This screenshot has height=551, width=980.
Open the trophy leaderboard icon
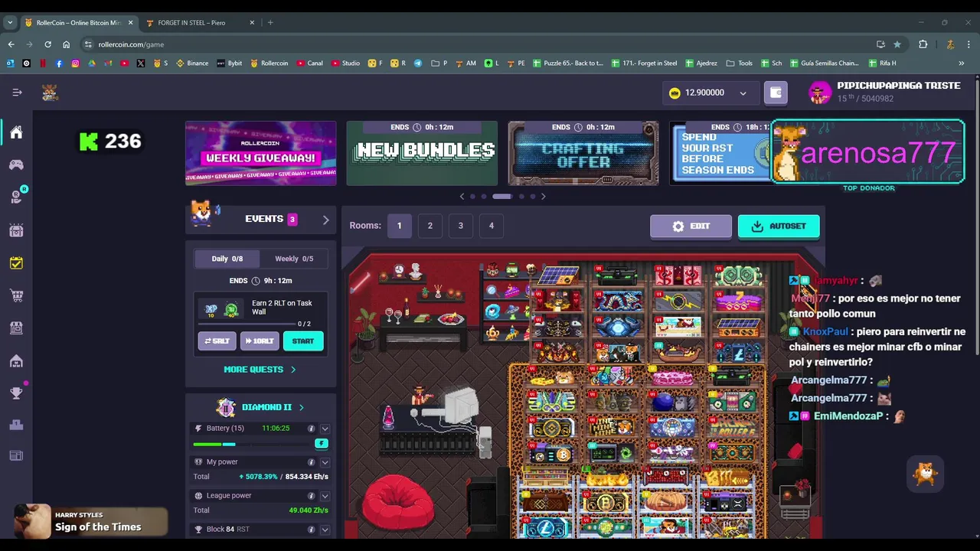tap(16, 393)
